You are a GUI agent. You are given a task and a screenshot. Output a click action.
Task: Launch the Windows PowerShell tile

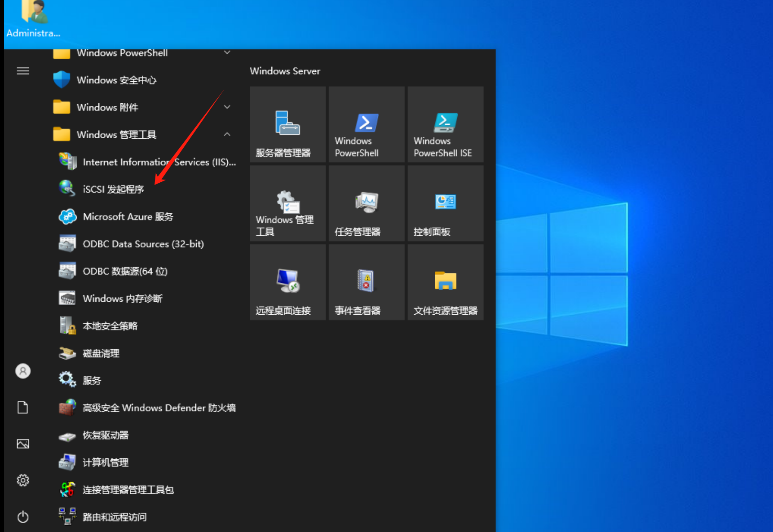click(x=367, y=124)
